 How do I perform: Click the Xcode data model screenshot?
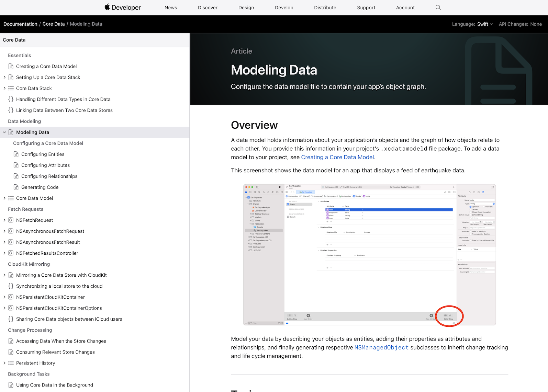[x=370, y=255]
